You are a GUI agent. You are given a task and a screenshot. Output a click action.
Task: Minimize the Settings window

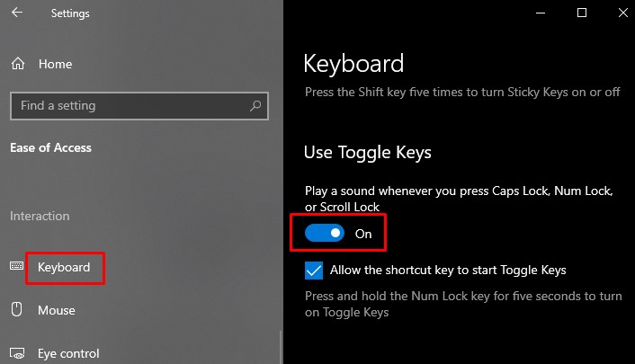[x=541, y=13]
